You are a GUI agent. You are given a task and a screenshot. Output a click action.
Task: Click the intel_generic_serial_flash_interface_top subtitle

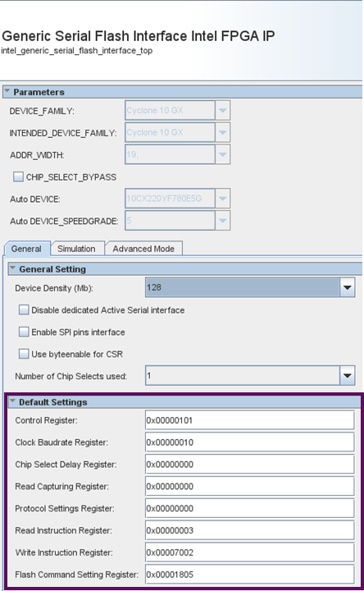[77, 51]
